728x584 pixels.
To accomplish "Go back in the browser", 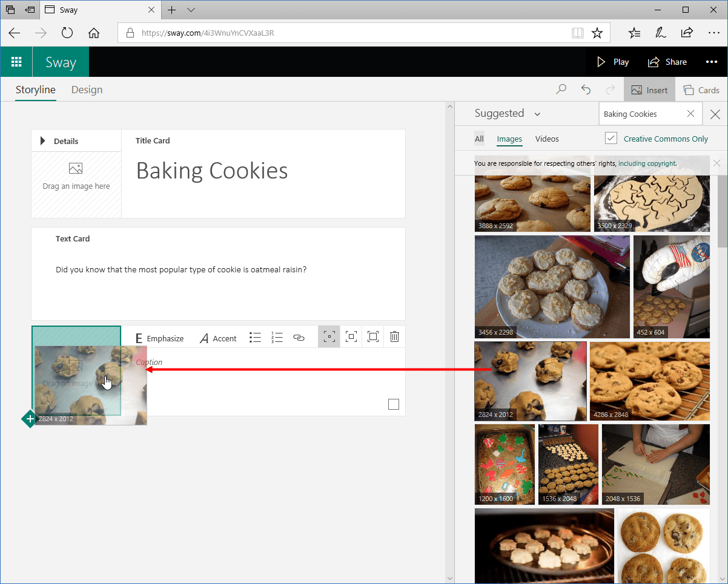I will [x=15, y=33].
